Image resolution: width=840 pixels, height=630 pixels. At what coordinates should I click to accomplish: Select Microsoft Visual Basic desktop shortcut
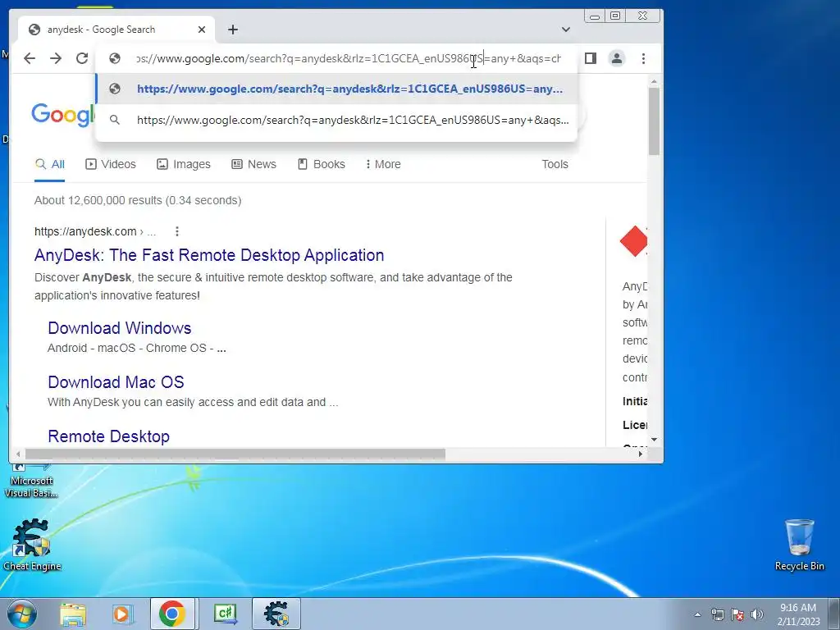point(31,481)
